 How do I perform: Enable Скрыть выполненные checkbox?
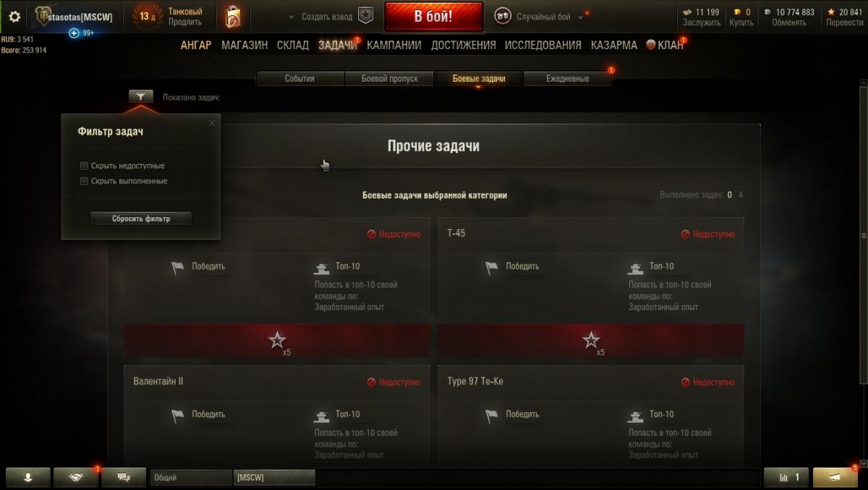pos(85,181)
